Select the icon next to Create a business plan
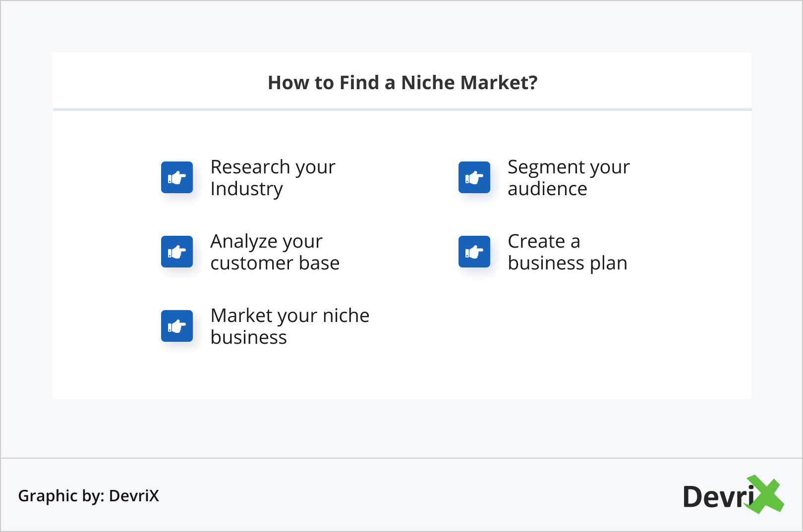 point(474,252)
